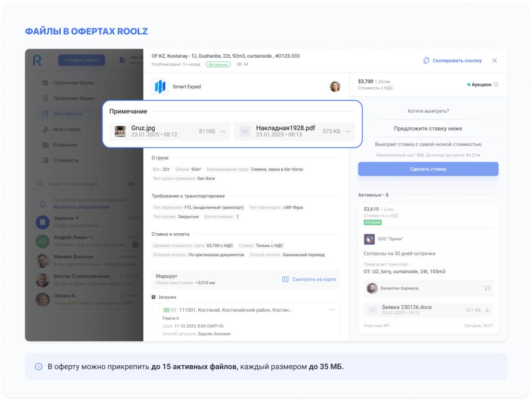Click the Roolz logo icon

click(x=37, y=61)
